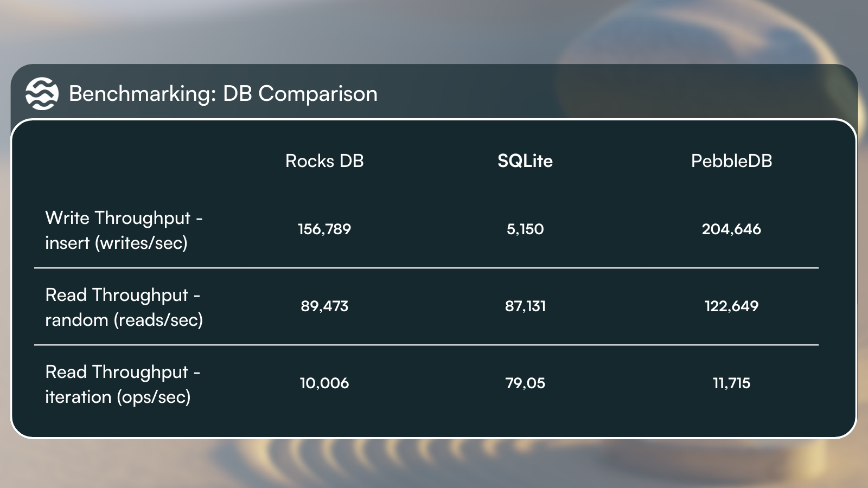
Task: Select the Rocks DB write value 156,789
Action: coord(324,229)
